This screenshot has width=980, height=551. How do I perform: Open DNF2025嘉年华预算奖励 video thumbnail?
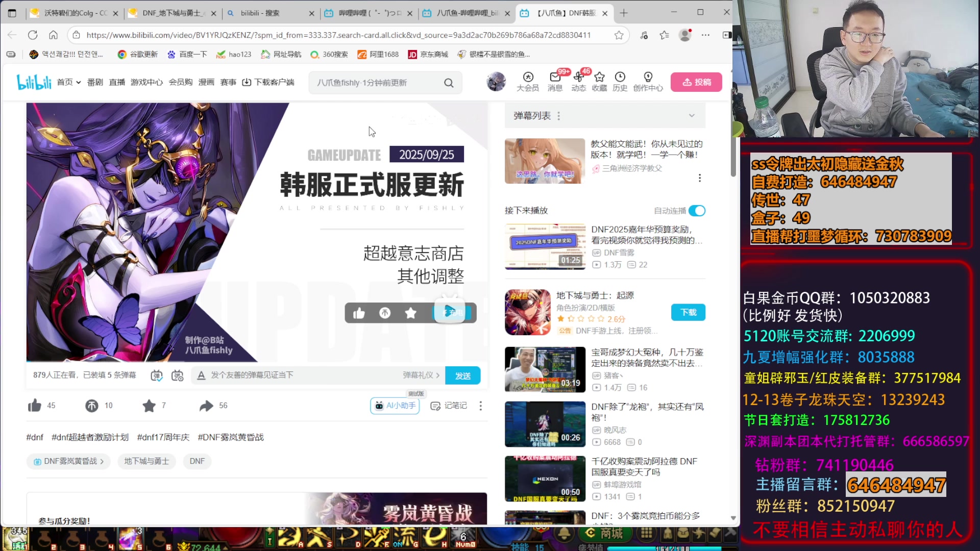[545, 246]
